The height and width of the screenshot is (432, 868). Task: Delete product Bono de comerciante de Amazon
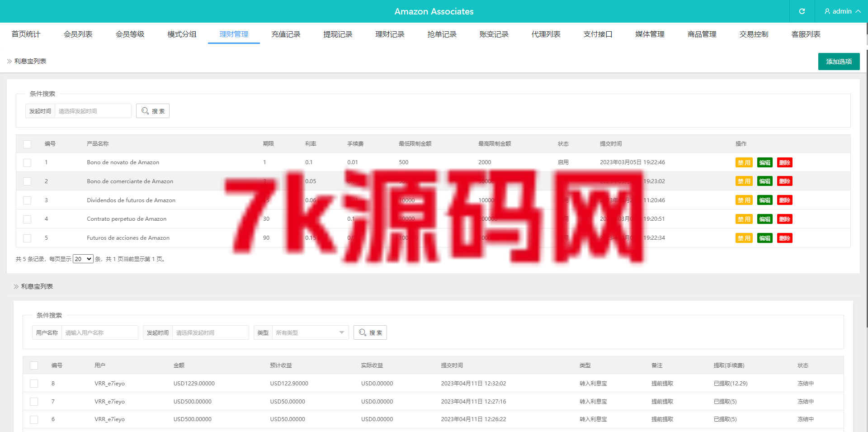pos(785,181)
